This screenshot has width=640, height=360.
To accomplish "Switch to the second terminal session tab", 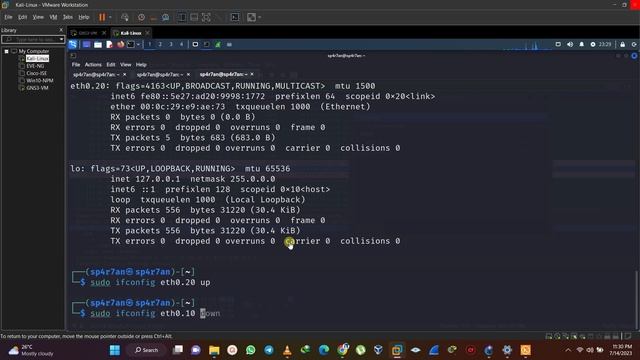I will [x=160, y=74].
